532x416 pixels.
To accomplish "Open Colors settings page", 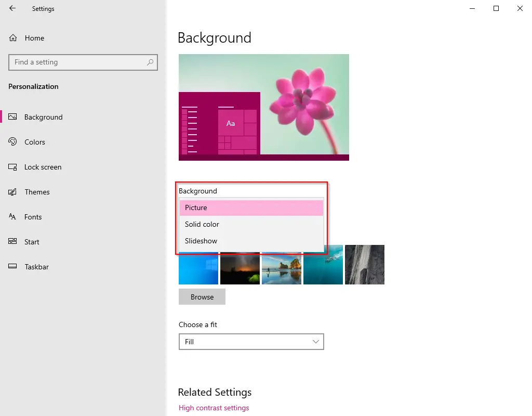I will 35,142.
